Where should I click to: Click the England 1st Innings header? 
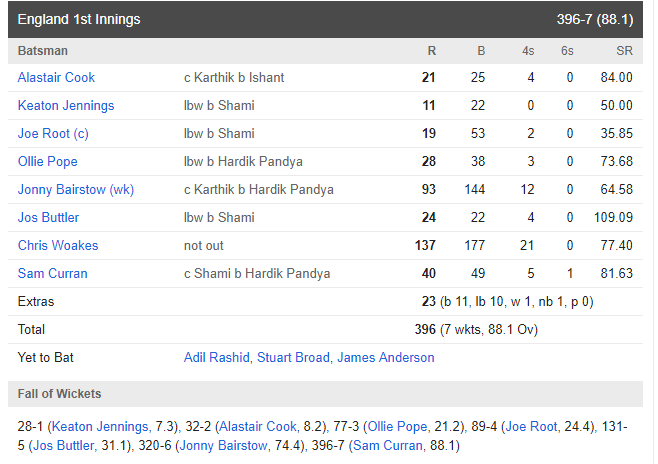point(79,19)
